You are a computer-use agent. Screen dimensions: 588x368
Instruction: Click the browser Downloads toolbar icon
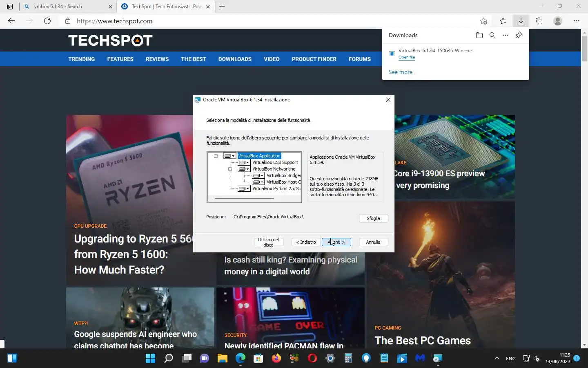coord(521,21)
